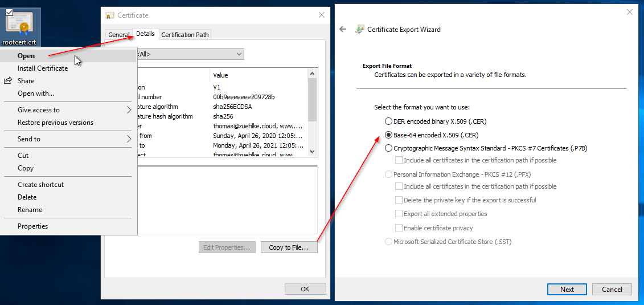Choose Cut from the context menu
644x305 pixels.
68,156
